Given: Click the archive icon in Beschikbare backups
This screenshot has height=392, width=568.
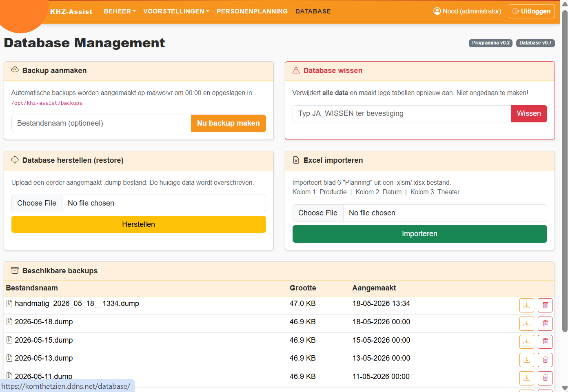Looking at the screenshot, I should 15,270.
